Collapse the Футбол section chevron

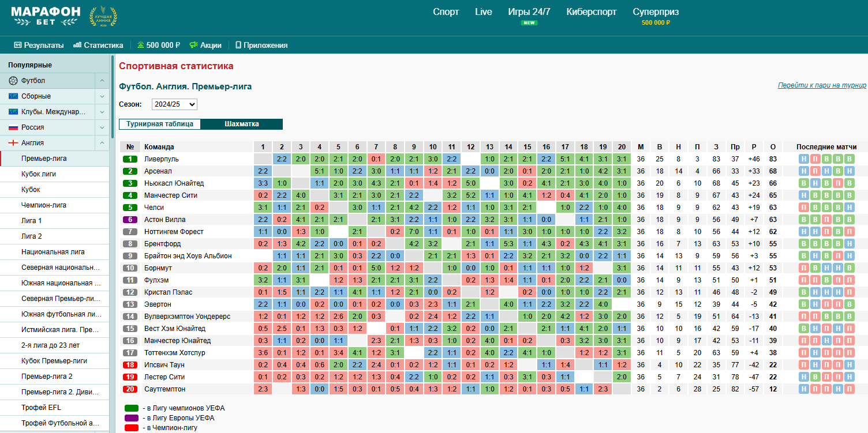pos(102,81)
